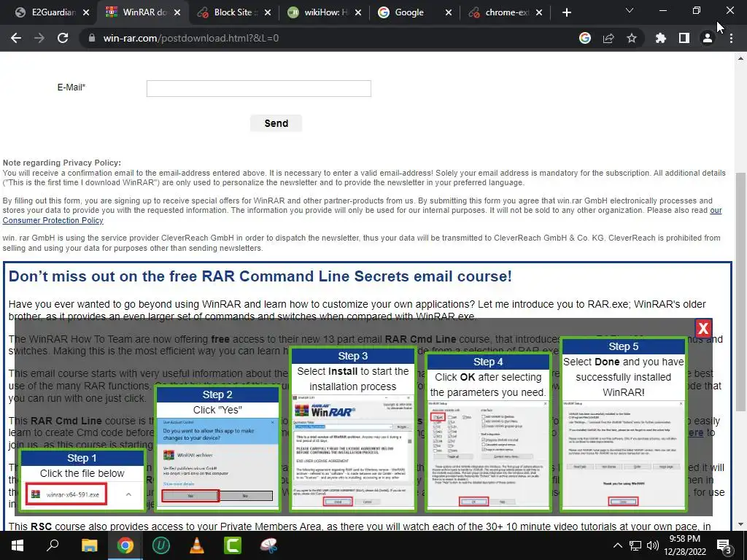Show hidden system tray icons
747x560 pixels.
point(617,545)
